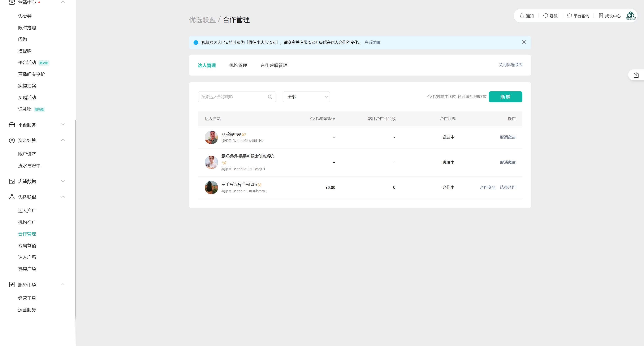Click the platform consultation chat icon

click(569, 16)
